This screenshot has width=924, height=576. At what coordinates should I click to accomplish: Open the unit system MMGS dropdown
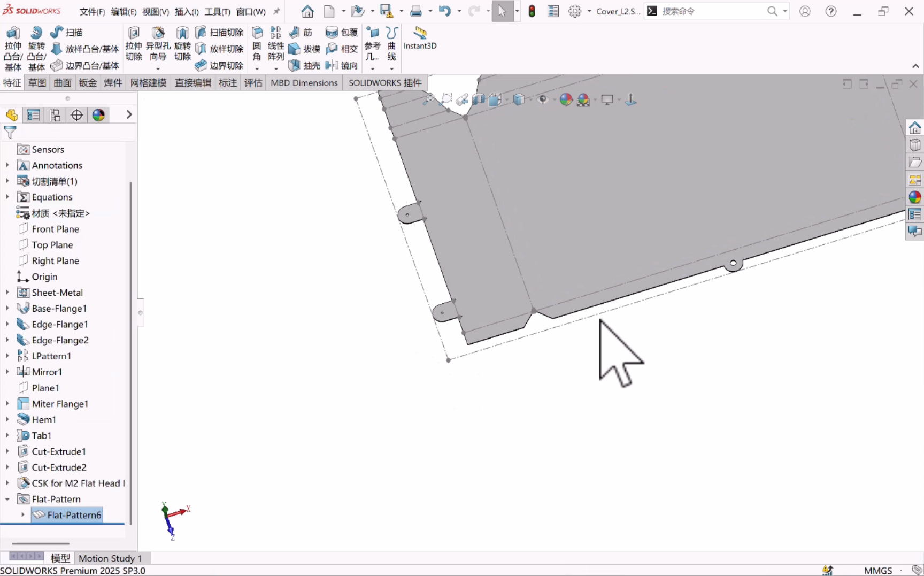point(878,570)
